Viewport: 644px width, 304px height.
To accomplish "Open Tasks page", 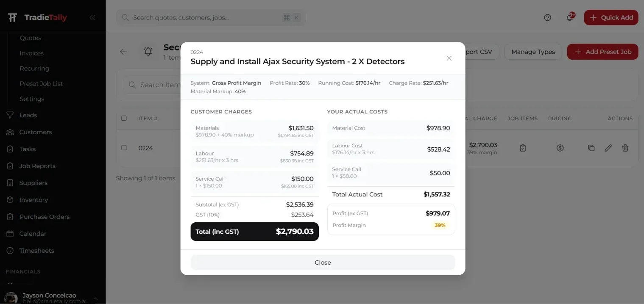I will pos(28,149).
